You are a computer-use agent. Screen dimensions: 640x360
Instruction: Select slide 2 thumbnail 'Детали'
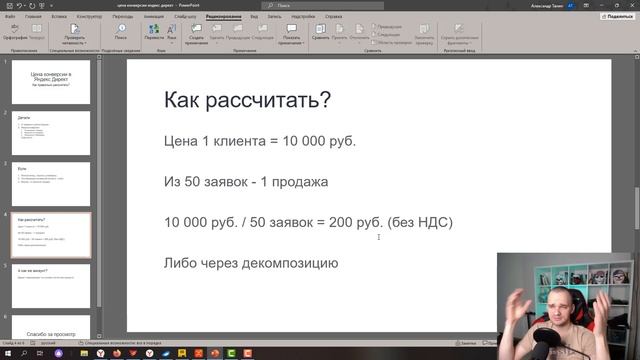(51, 133)
